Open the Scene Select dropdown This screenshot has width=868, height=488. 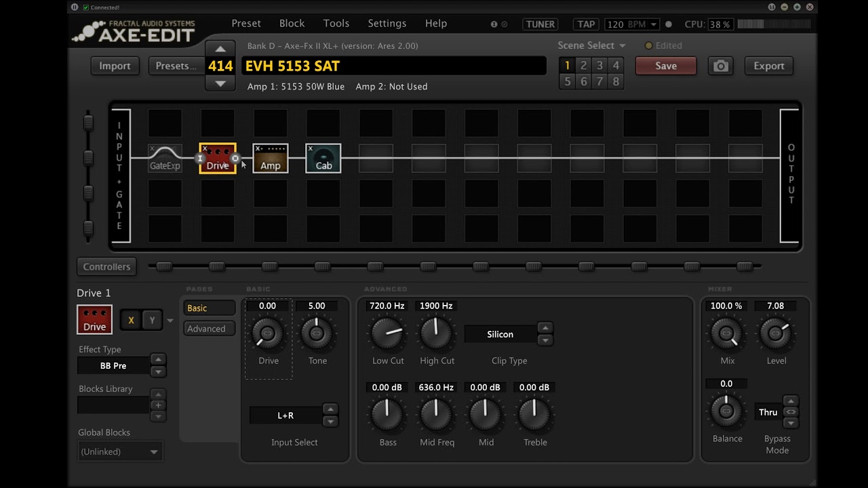[x=591, y=45]
